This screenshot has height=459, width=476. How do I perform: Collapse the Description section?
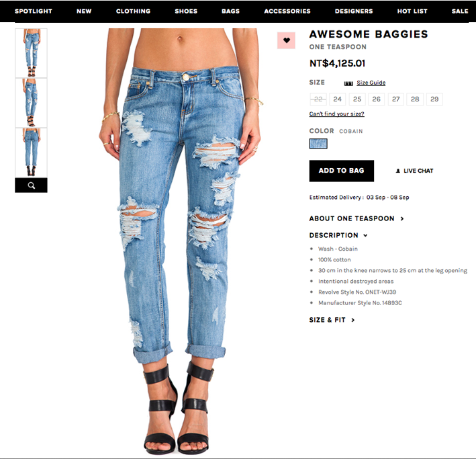[338, 235]
